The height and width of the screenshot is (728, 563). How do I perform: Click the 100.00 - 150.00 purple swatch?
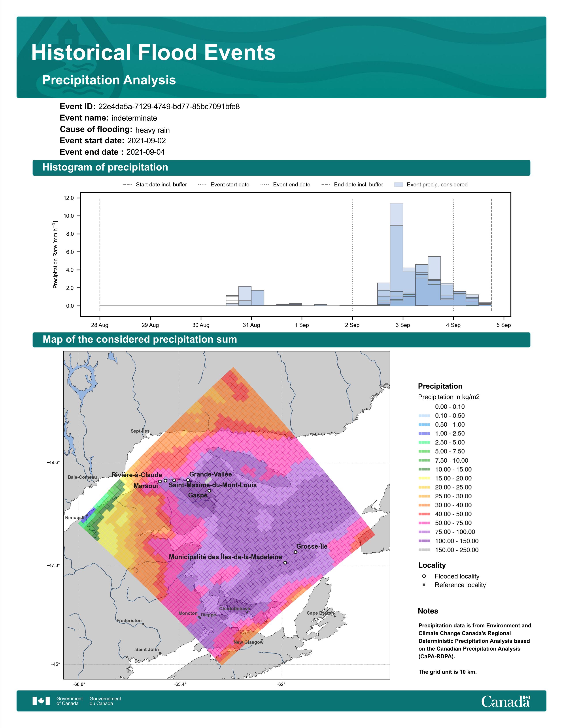pyautogui.click(x=424, y=541)
